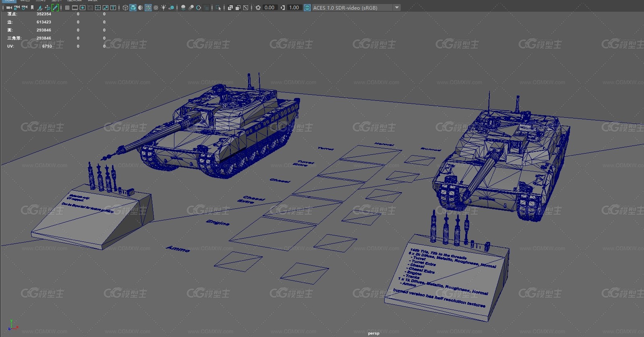
Task: Toggle the X-Ray display icon
Action: [x=230, y=8]
